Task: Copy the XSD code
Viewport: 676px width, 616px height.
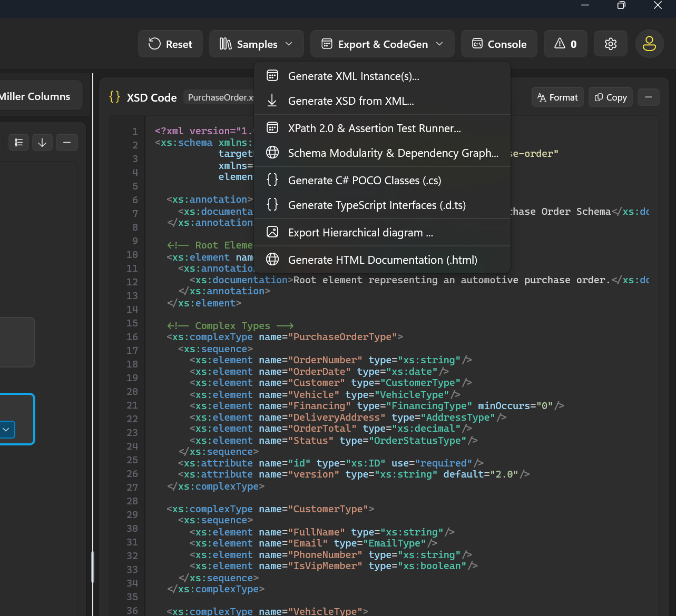Action: click(x=611, y=97)
